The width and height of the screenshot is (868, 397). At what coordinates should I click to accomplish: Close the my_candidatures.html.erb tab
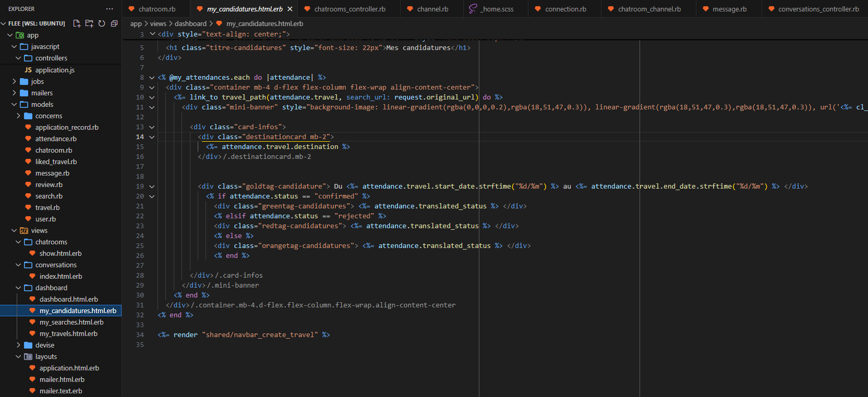tap(290, 9)
